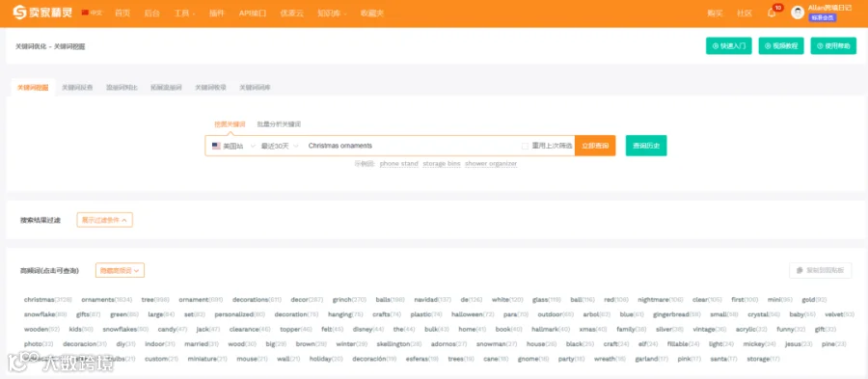Click the Allan user avatar picture

798,13
